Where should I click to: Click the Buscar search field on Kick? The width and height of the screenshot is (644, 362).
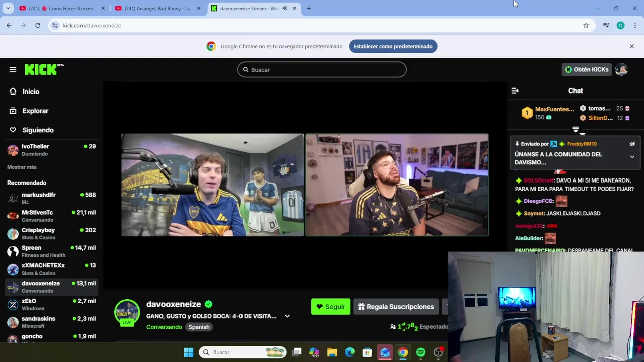coord(322,70)
